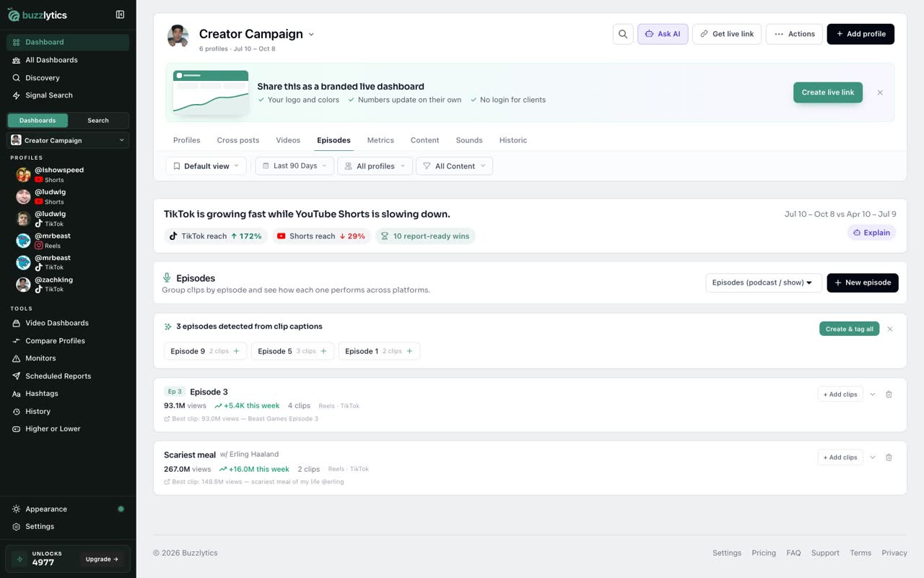The width and height of the screenshot is (924, 578).
Task: Click Create & tag all button
Action: [x=849, y=329]
